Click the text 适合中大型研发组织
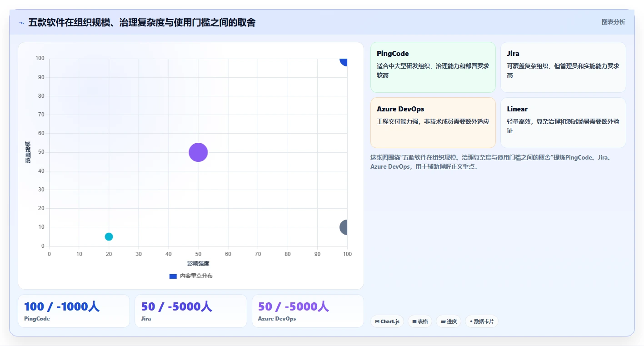The width and height of the screenshot is (644, 346). (404, 66)
